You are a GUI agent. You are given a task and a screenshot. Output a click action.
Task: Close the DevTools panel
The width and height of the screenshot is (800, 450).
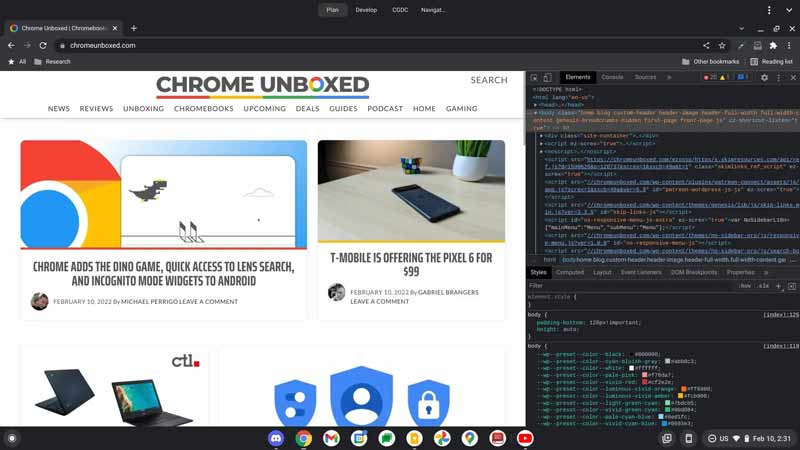(x=793, y=78)
